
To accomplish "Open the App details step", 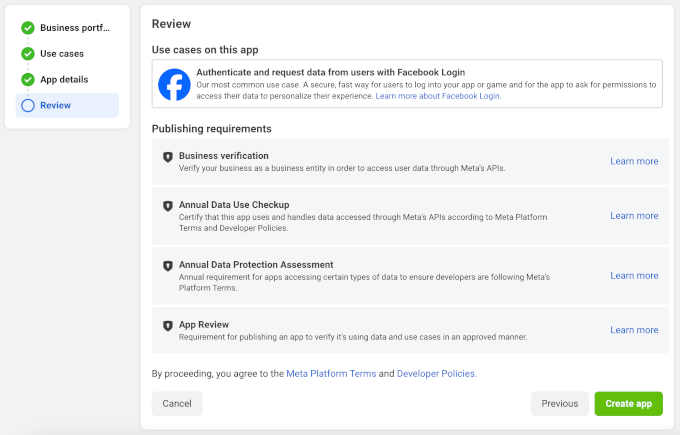I will (x=63, y=80).
